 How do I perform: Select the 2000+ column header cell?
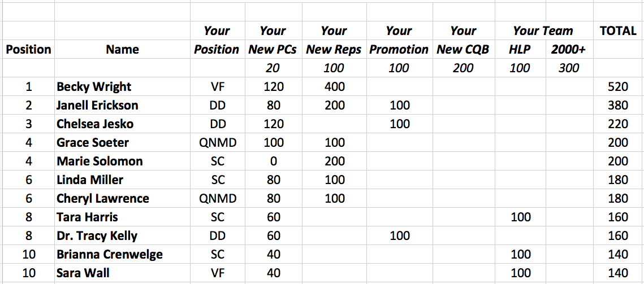point(568,50)
